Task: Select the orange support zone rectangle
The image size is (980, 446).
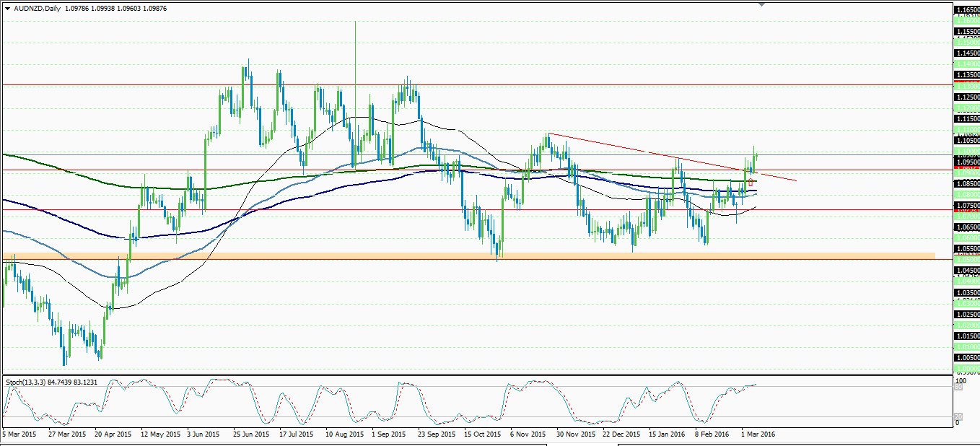Action: (468, 255)
